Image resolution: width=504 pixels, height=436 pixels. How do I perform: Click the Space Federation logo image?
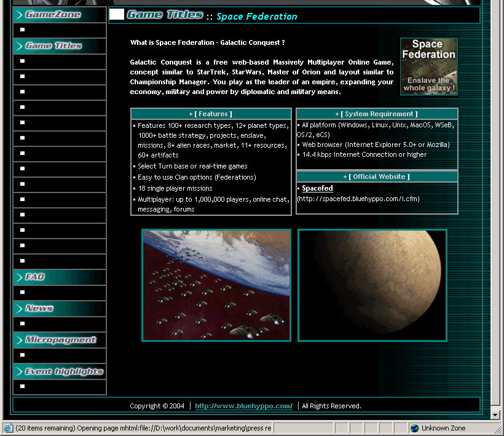[428, 66]
